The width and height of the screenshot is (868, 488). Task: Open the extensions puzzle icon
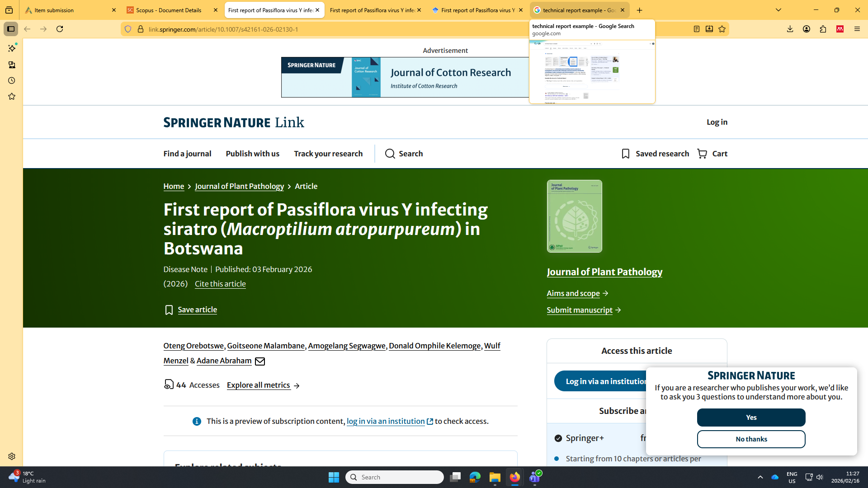click(823, 29)
